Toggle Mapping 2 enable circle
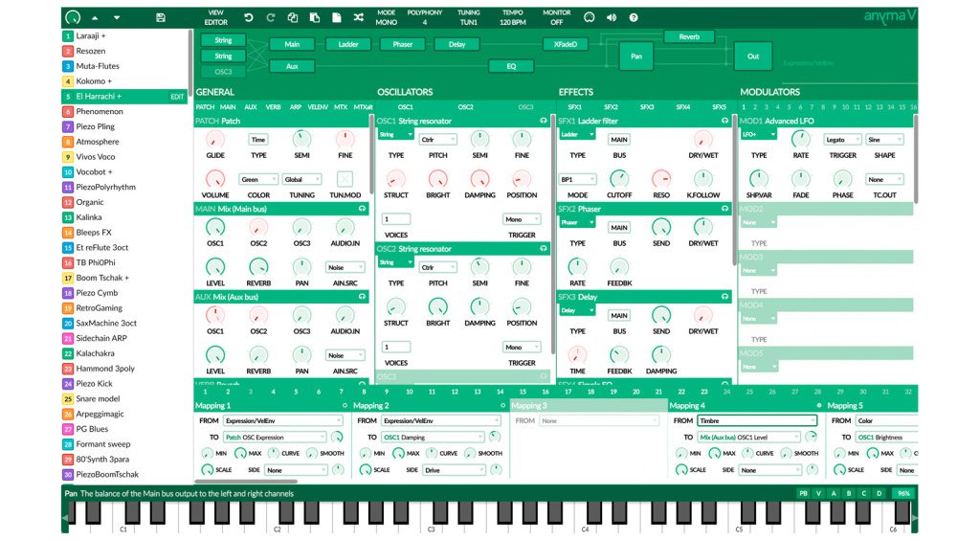The width and height of the screenshot is (980, 541). [x=502, y=405]
